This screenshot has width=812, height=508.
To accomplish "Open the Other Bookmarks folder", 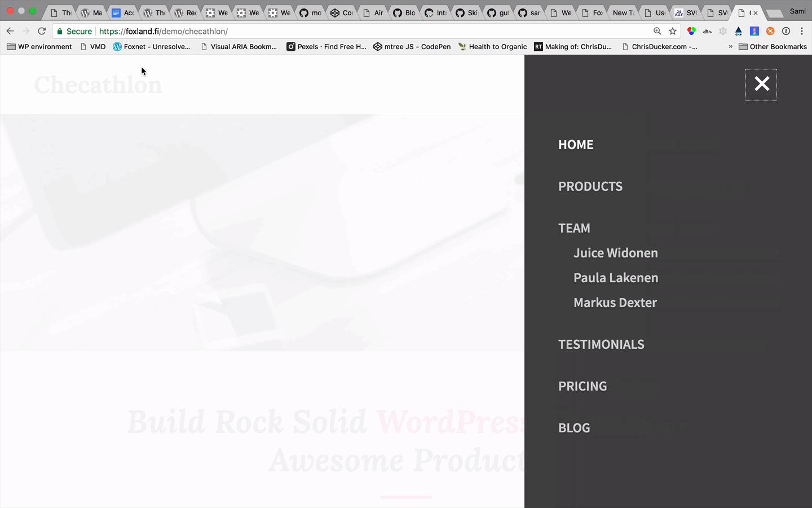I will tap(773, 47).
